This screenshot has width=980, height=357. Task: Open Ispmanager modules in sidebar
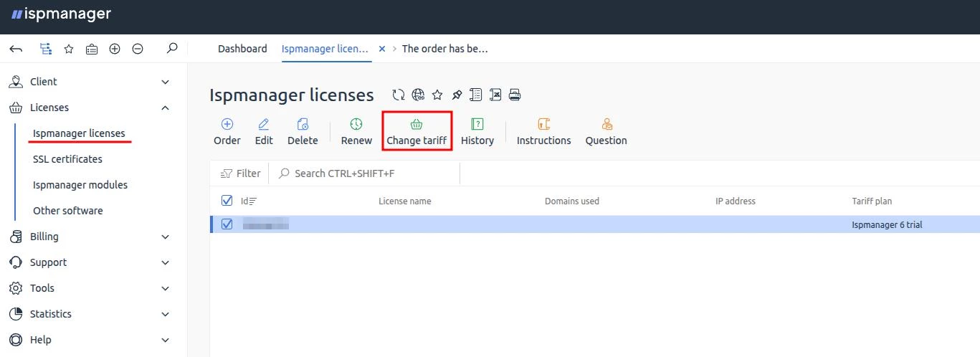pyautogui.click(x=80, y=185)
